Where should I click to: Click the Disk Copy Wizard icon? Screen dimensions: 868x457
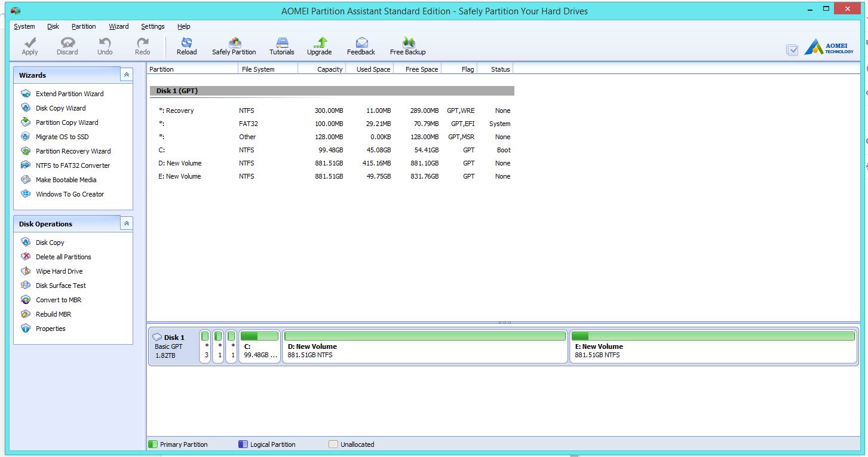[26, 108]
